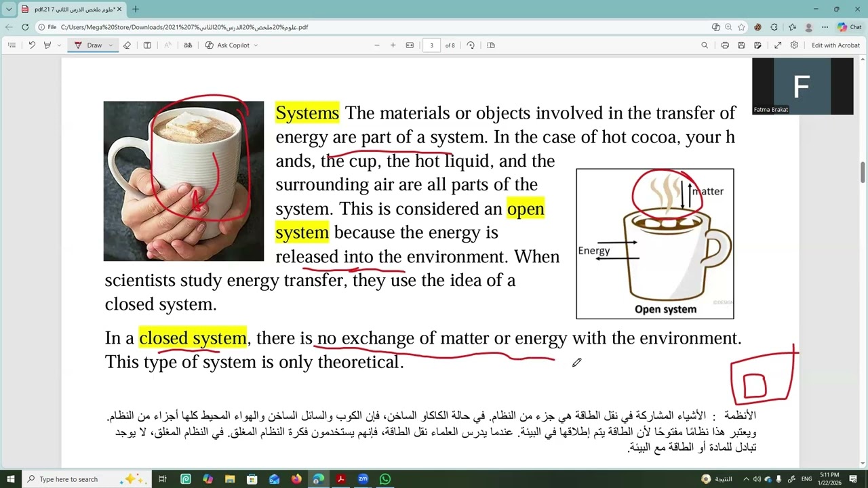Zoom out with the minus button
Image resolution: width=868 pixels, height=488 pixels.
pyautogui.click(x=377, y=45)
